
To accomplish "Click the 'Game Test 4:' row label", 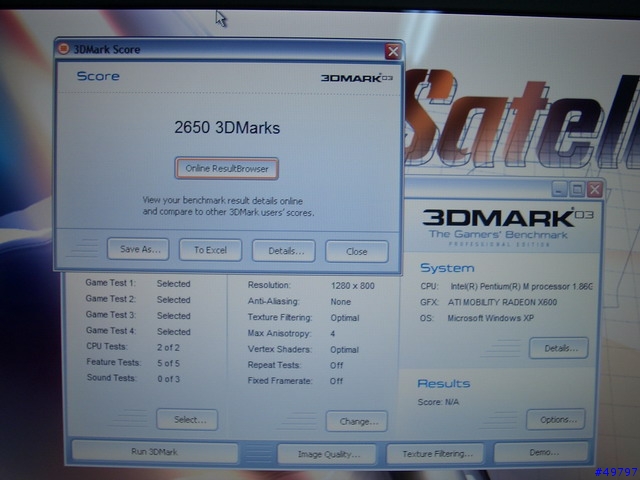I will coord(111,330).
